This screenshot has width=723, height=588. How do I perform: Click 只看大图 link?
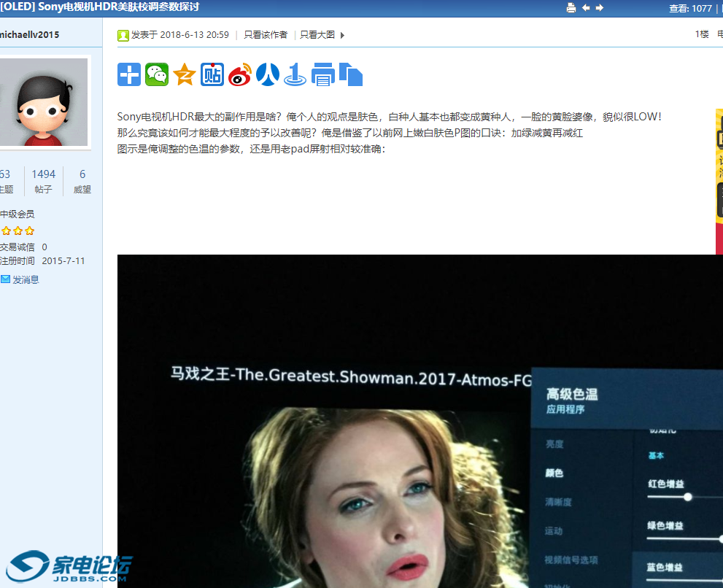(x=317, y=35)
